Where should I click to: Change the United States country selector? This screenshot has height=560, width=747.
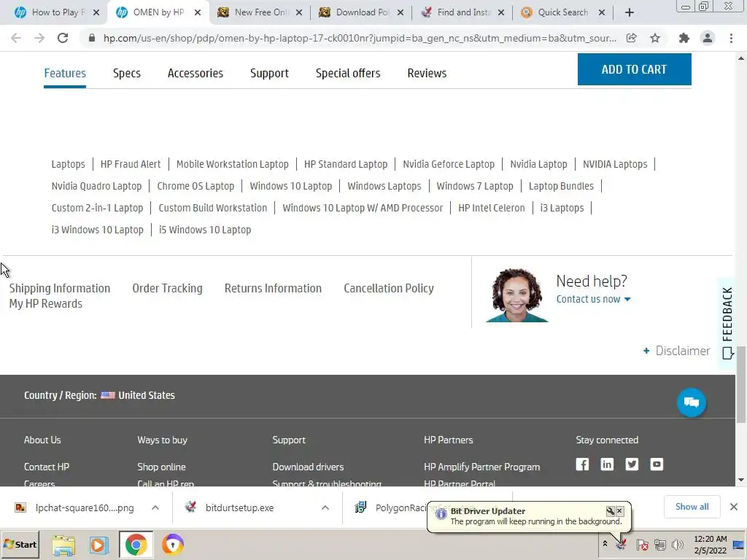click(138, 395)
